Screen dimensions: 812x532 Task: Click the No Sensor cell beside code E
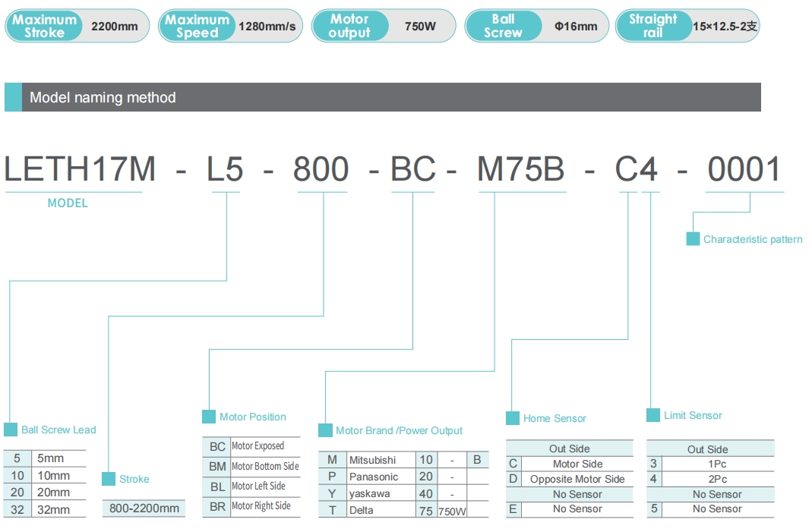[577, 508]
